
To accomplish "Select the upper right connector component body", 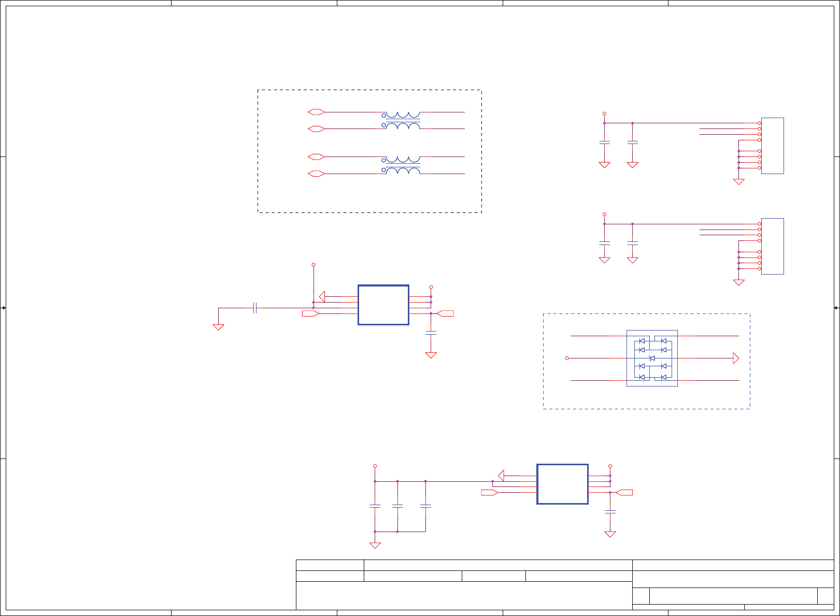I will [x=772, y=146].
